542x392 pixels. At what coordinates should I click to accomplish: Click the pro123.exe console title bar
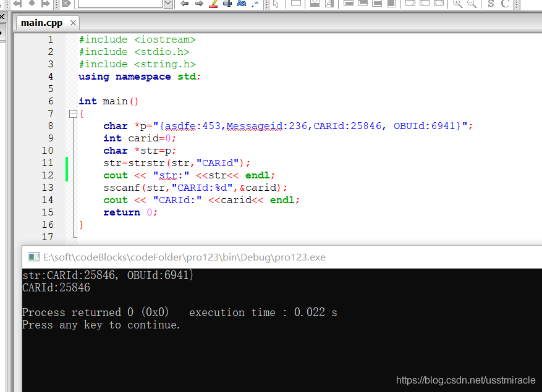pyautogui.click(x=282, y=257)
